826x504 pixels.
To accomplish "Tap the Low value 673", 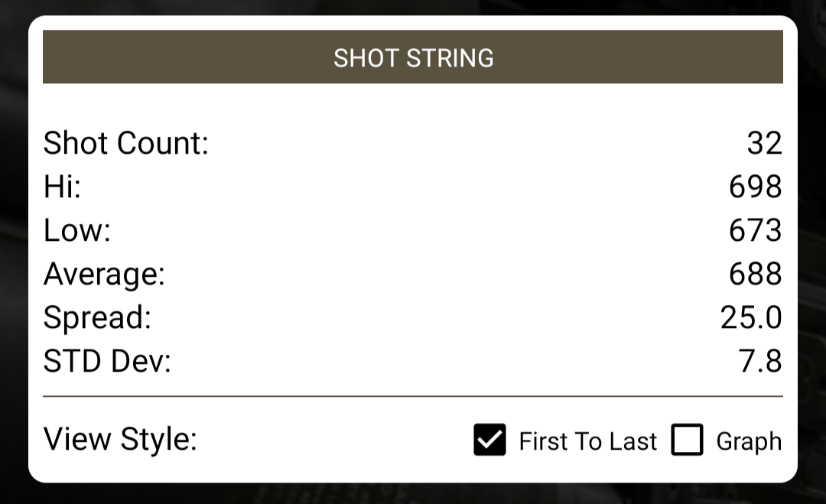I will tap(756, 230).
